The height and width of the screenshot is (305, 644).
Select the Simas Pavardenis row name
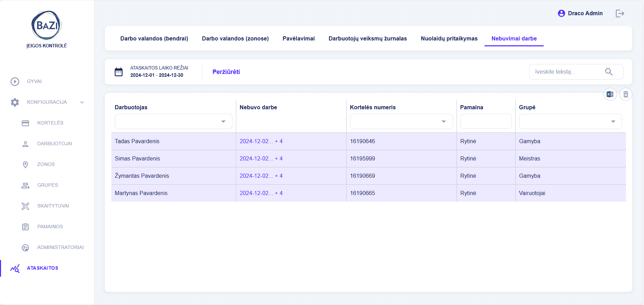(137, 158)
